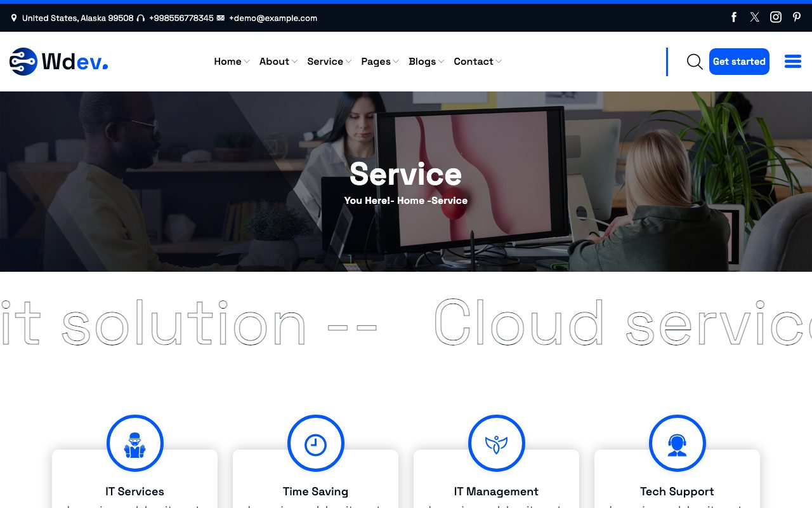
Task: Click the headphone icon beside phone number
Action: (x=141, y=18)
